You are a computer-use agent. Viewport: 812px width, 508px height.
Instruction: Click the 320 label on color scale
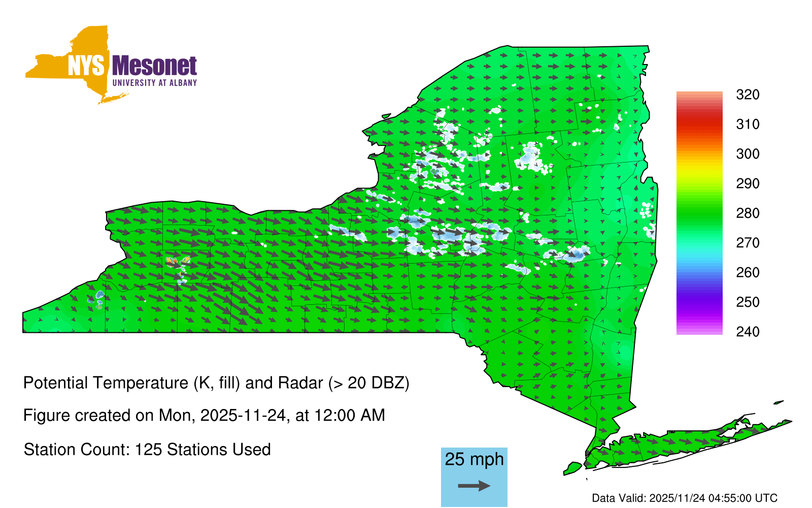point(748,94)
